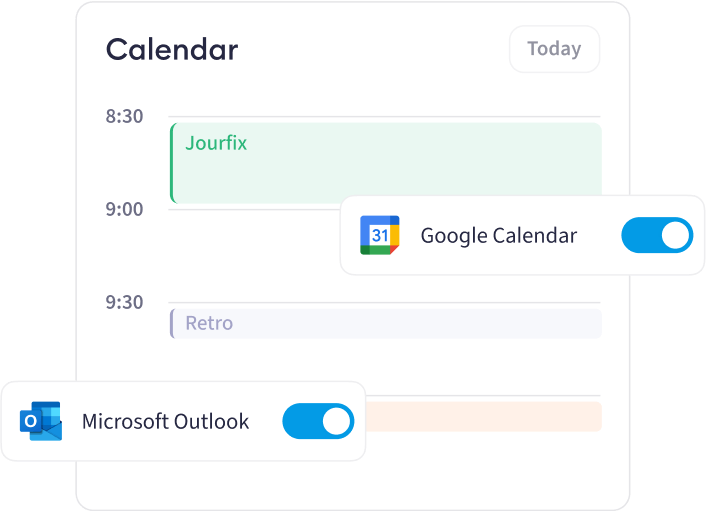Select the orange event block below Retro
The height and width of the screenshot is (511, 706).
click(484, 416)
